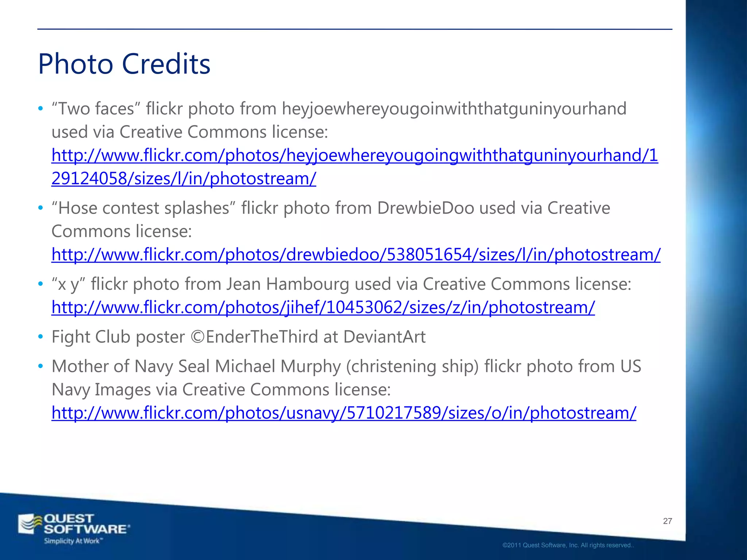The height and width of the screenshot is (560, 747).
Task: Click the EnderTheThird at DeviantArt text
Action: tap(316, 337)
